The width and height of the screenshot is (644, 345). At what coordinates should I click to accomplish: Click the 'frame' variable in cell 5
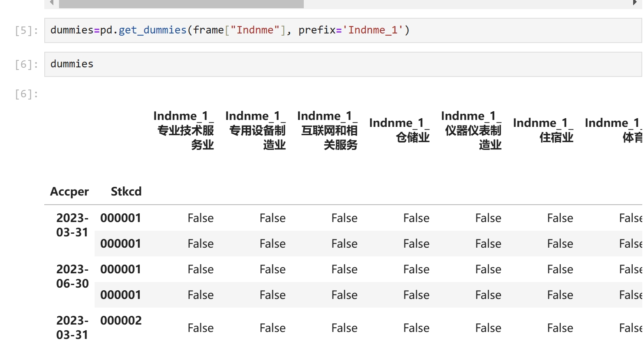209,30
